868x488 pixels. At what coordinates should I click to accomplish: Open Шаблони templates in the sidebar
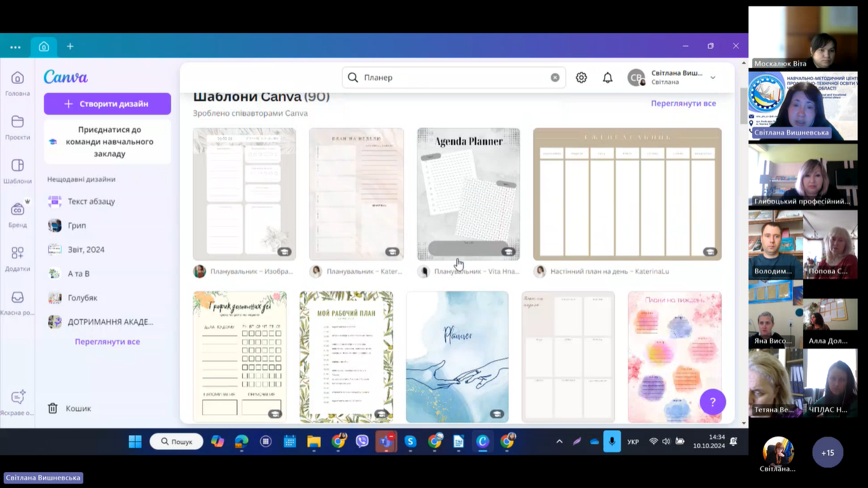pos(17,165)
